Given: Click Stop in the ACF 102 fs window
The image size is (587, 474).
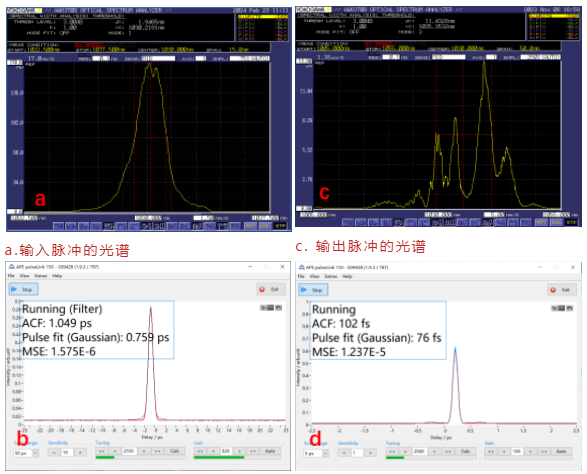Looking at the screenshot, I should point(313,290).
